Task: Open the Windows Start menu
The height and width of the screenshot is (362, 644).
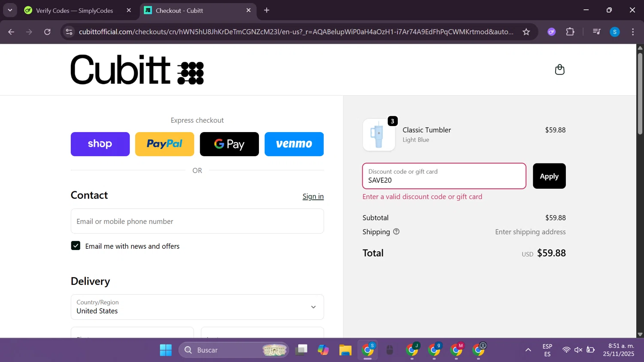Action: click(166, 350)
